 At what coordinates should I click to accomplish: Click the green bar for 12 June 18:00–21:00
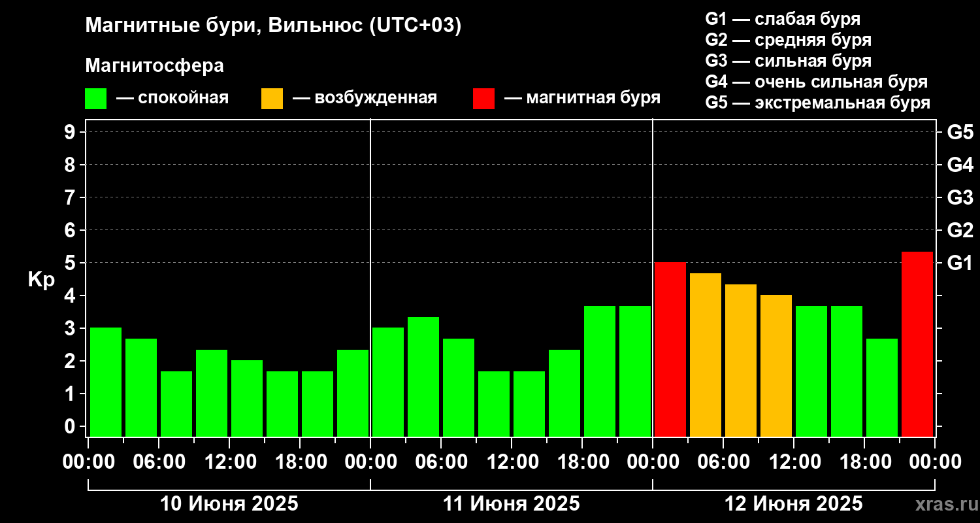click(882, 388)
